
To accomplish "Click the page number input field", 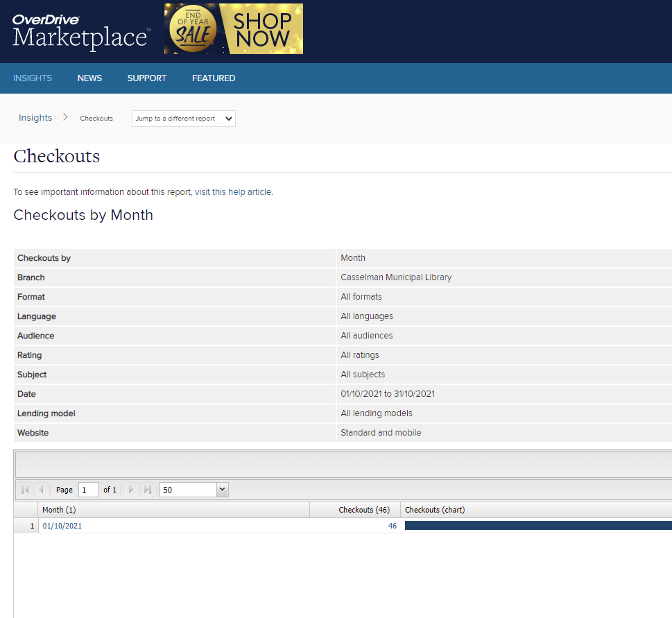I will (x=88, y=490).
